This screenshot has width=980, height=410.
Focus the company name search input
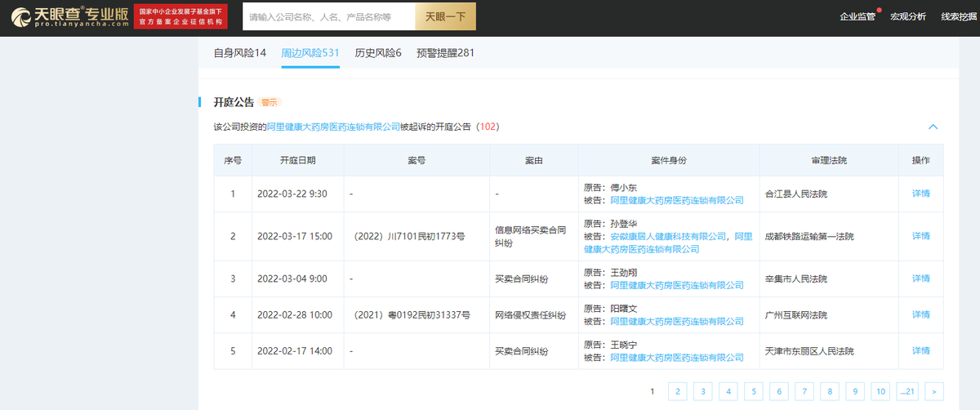329,16
